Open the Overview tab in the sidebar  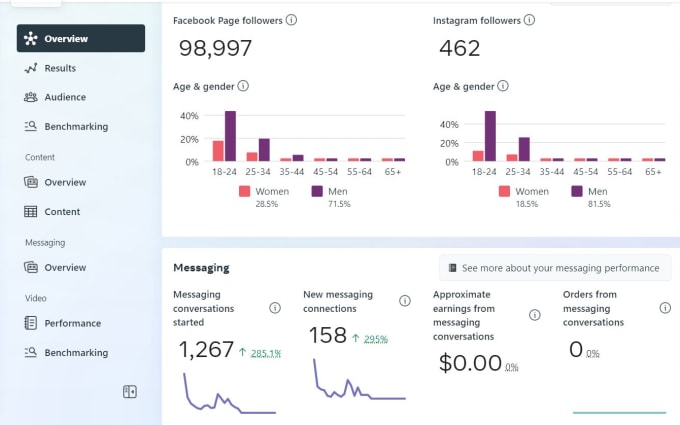(x=81, y=38)
